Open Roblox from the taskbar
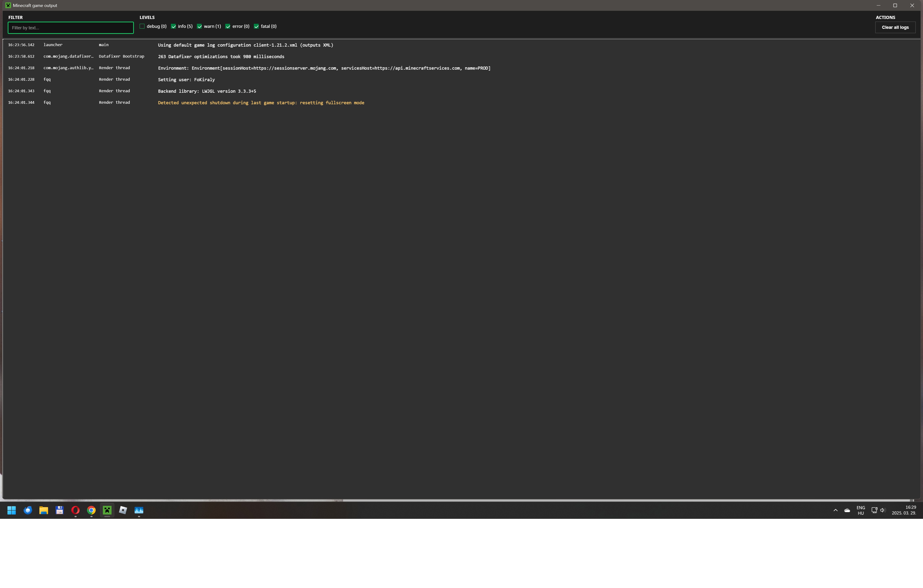Image resolution: width=923 pixels, height=588 pixels. tap(123, 510)
